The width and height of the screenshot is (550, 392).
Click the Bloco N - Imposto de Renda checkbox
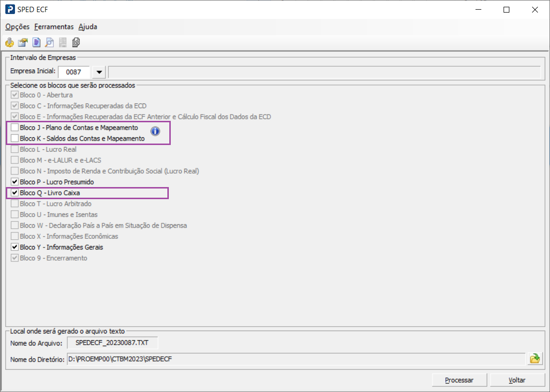15,171
